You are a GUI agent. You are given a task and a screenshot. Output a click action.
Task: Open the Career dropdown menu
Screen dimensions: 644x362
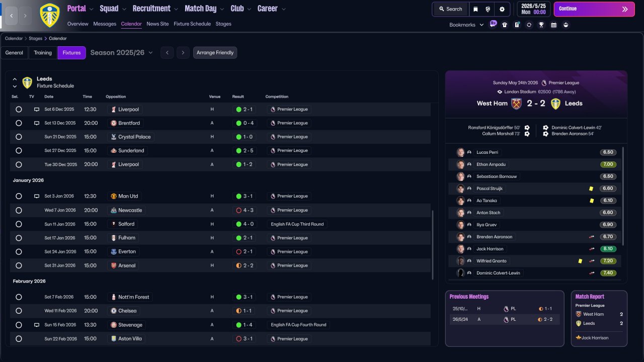click(272, 9)
